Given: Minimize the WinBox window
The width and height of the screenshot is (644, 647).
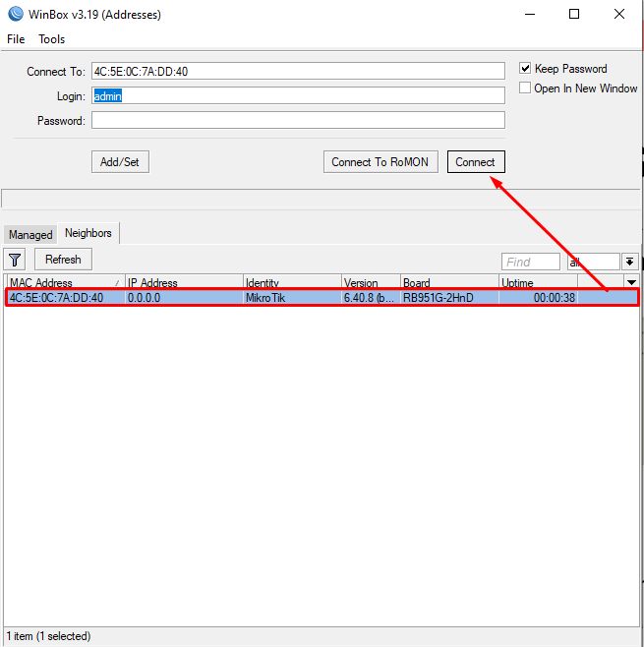Looking at the screenshot, I should [530, 14].
